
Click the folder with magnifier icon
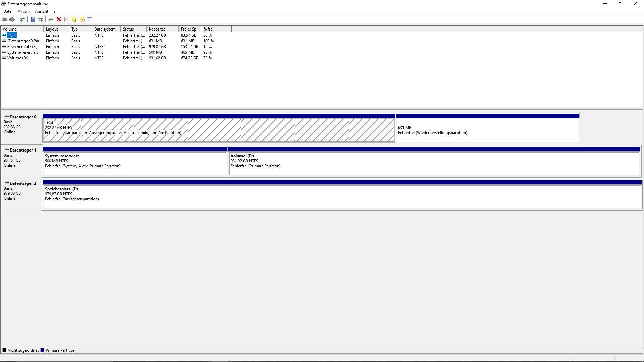tap(82, 19)
